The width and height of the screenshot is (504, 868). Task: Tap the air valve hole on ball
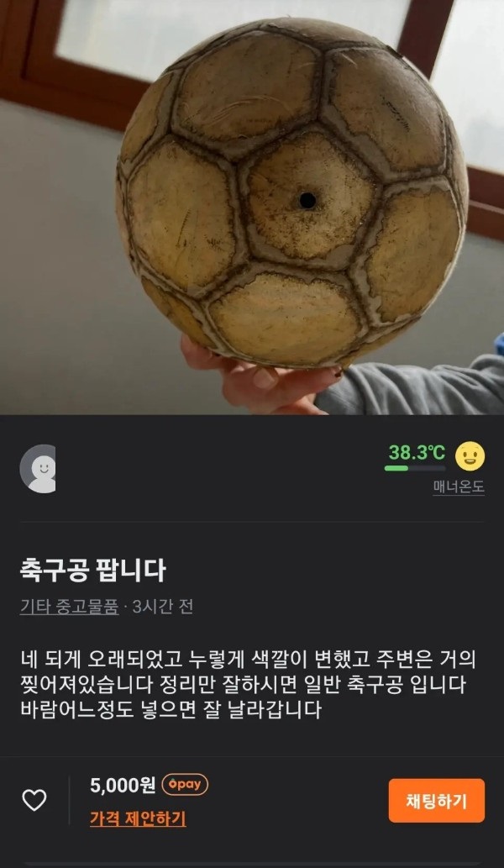point(307,200)
